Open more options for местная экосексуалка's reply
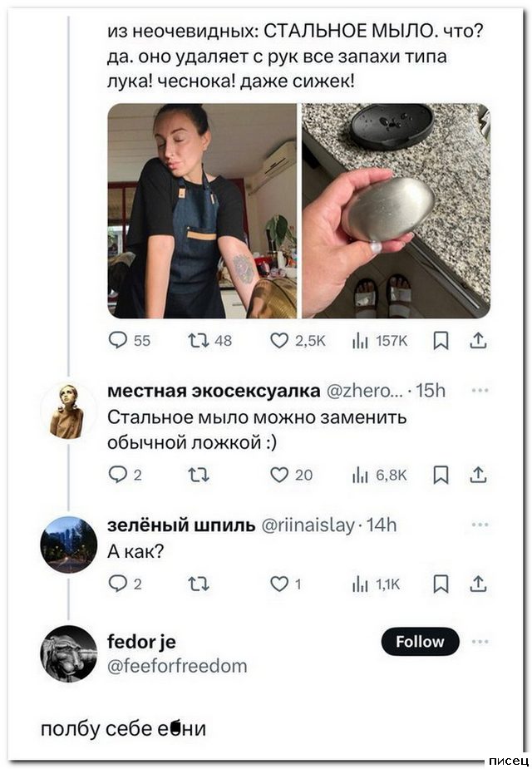This screenshot has height=769, width=532. point(480,392)
